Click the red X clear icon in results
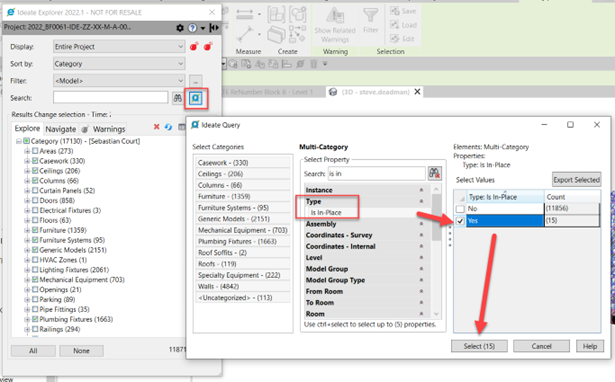The image size is (615, 382). point(156,127)
